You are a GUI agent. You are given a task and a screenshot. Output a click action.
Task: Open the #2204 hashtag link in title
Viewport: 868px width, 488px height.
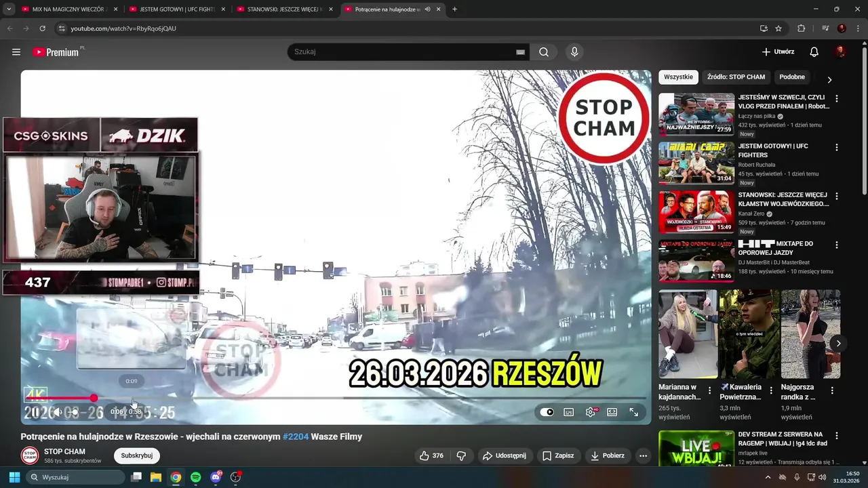296,437
